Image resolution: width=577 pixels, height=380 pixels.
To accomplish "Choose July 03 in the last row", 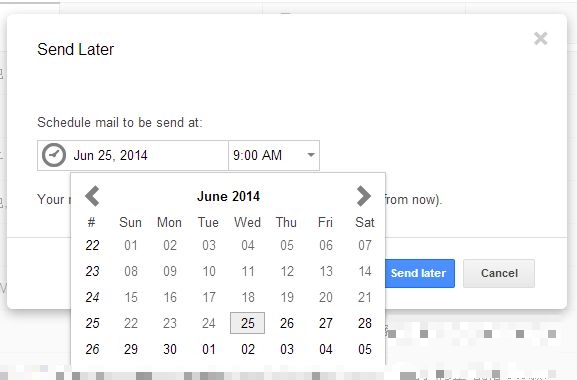I will click(287, 349).
